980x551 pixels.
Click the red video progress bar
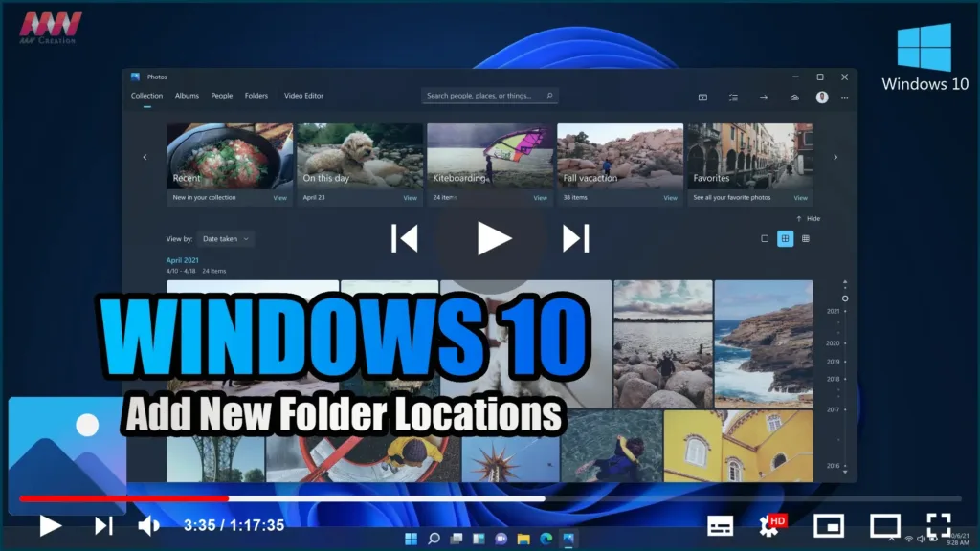(x=124, y=498)
